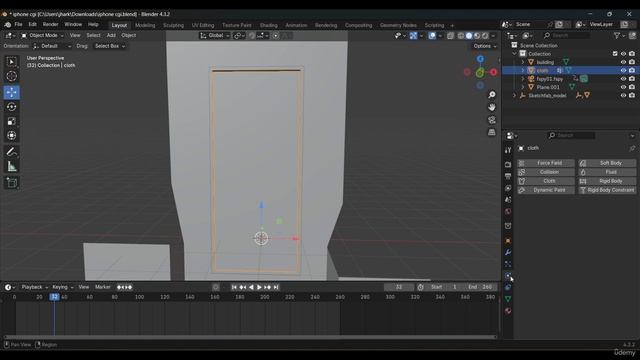Open the Render menu

[x=51, y=24]
